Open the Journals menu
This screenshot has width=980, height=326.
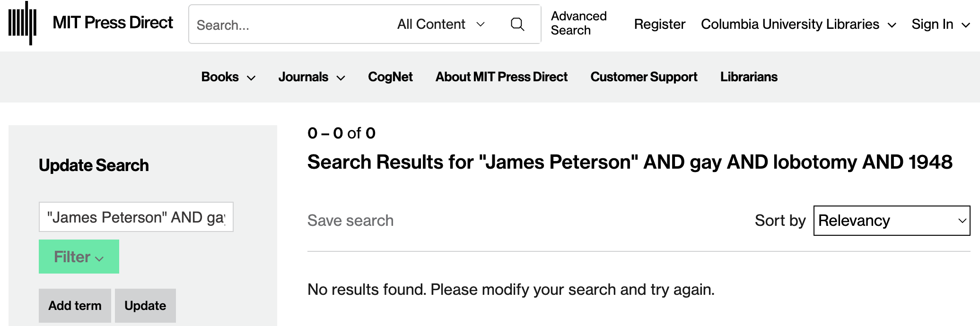[311, 77]
